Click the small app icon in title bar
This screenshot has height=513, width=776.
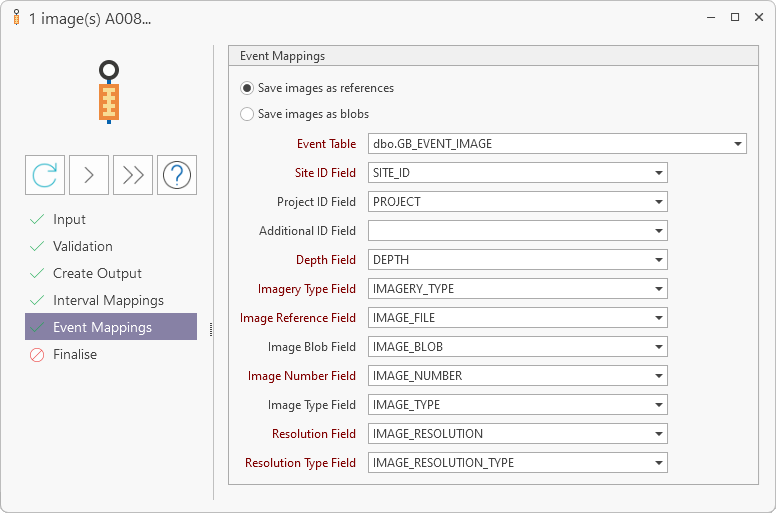(x=16, y=18)
